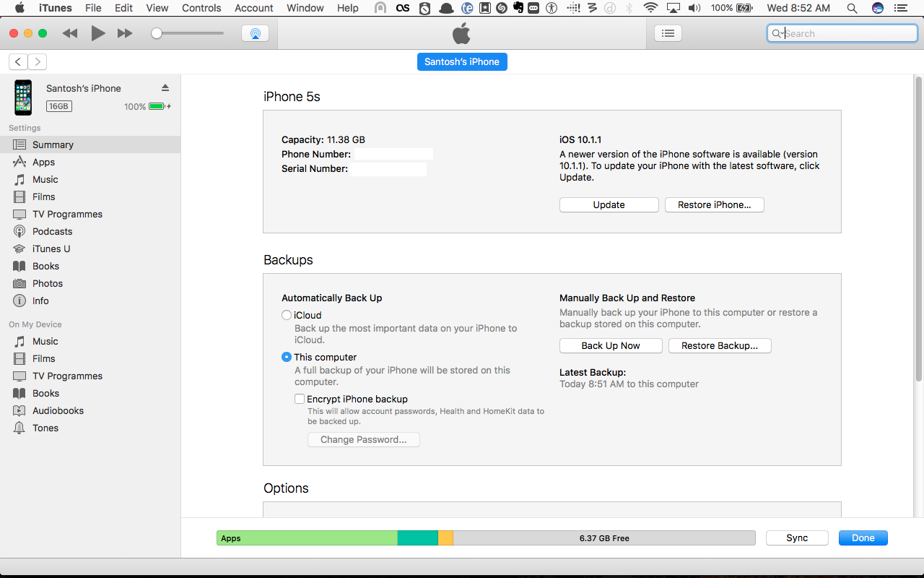The height and width of the screenshot is (578, 924).
Task: Go back in navigation history
Action: (18, 62)
